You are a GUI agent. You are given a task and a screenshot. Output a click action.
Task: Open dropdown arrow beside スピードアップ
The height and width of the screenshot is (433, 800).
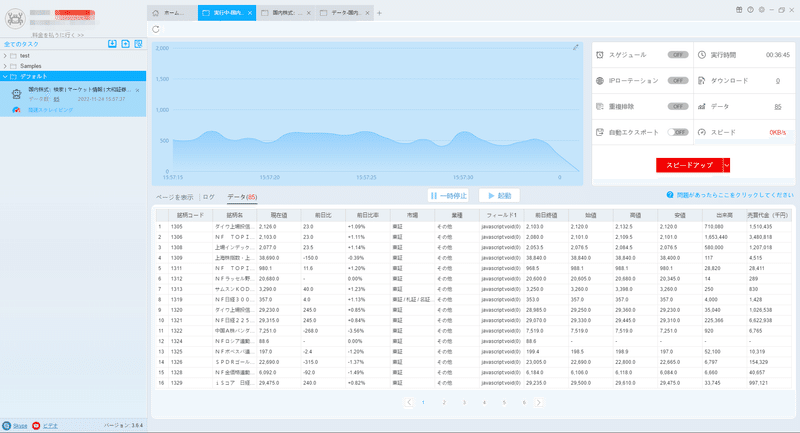click(x=727, y=165)
